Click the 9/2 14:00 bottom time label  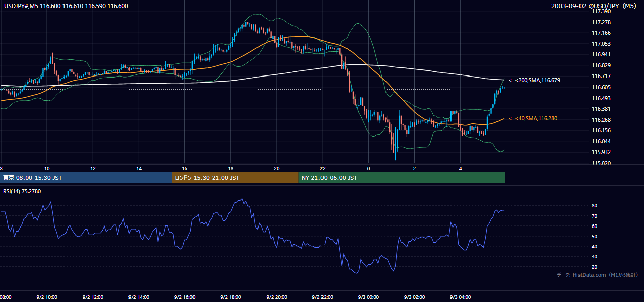pos(139,297)
